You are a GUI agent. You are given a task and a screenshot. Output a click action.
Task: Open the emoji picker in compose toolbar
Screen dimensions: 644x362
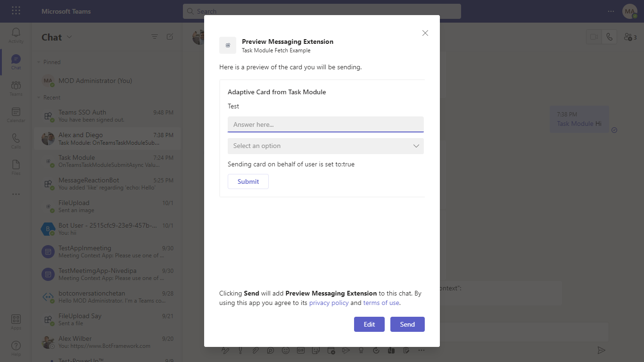[x=286, y=350]
